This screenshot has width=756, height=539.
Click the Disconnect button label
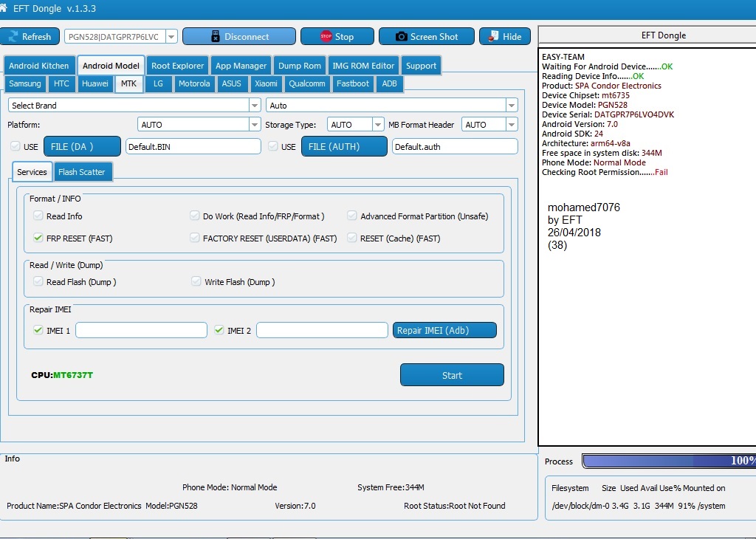[247, 37]
